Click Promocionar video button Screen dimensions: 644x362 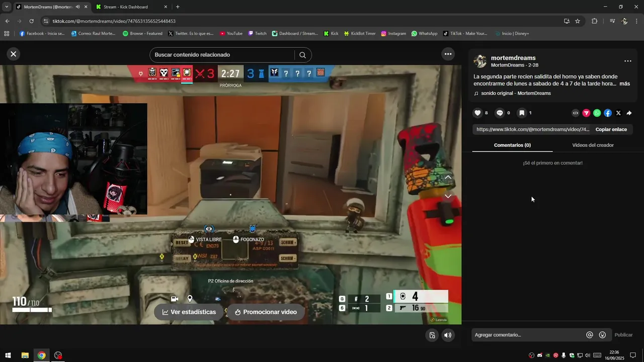click(x=266, y=312)
